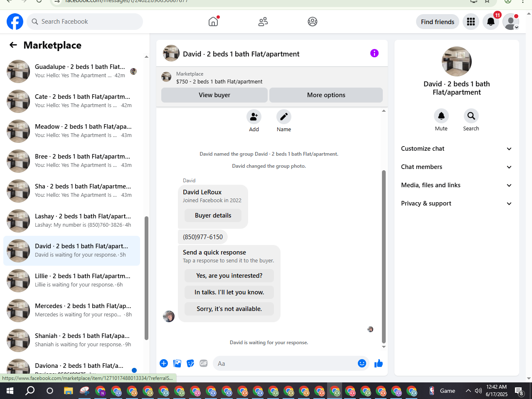Open the Notifications bell with 11 badge
This screenshot has width=532, height=399.
tap(491, 22)
